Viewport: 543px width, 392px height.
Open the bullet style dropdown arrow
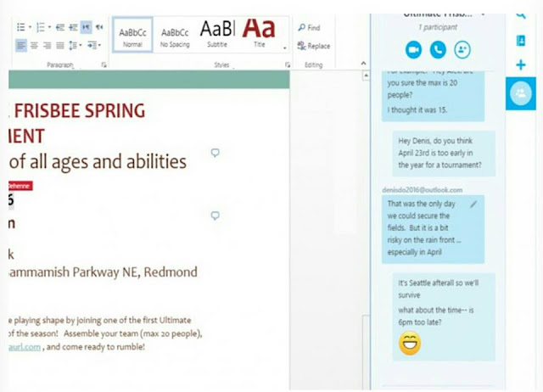pyautogui.click(x=30, y=27)
